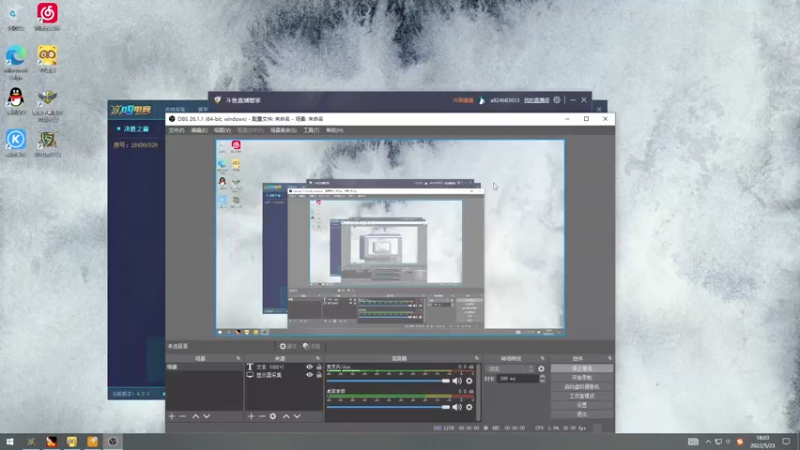Open the Recycle Bin on the desktop

[16, 17]
